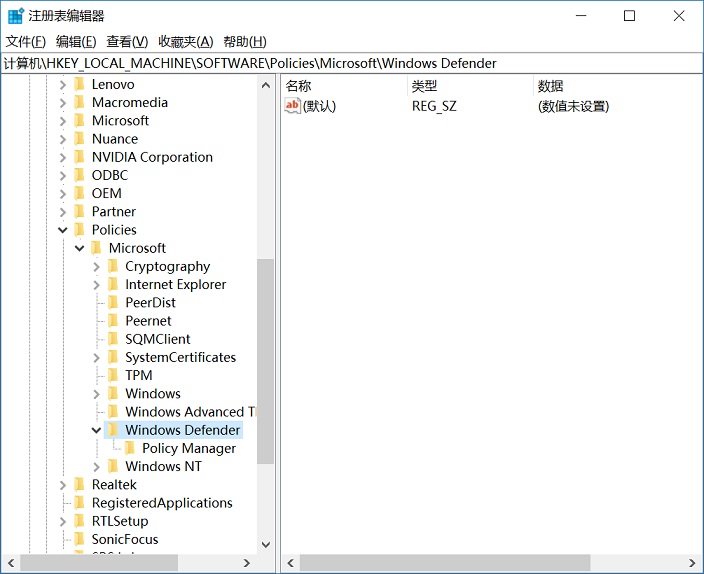This screenshot has width=704, height=574.
Task: Click the Lenovo folder icon
Action: coord(79,84)
